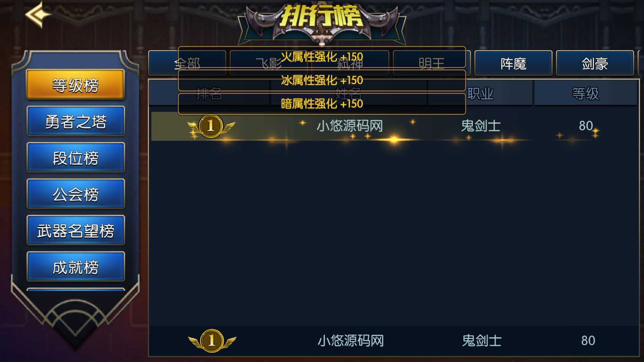The height and width of the screenshot is (362, 644).
Task: Switch to the 阵魔 class tab
Action: click(514, 63)
